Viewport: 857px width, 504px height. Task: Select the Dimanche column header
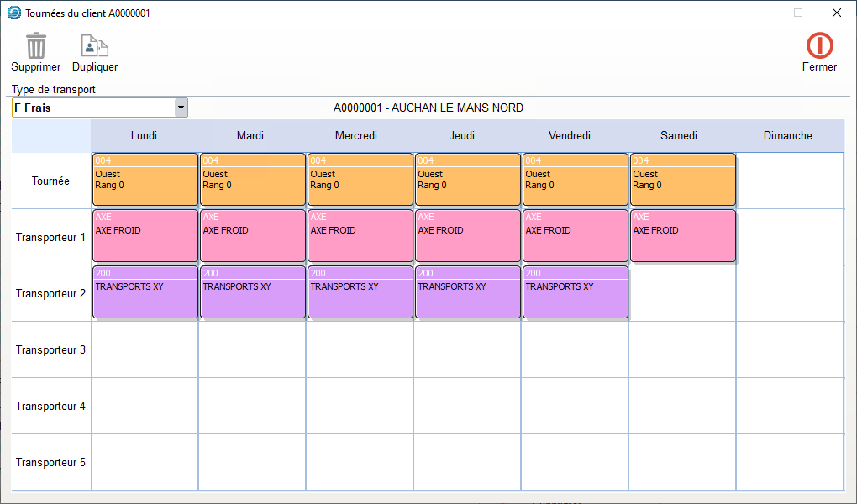coord(787,135)
